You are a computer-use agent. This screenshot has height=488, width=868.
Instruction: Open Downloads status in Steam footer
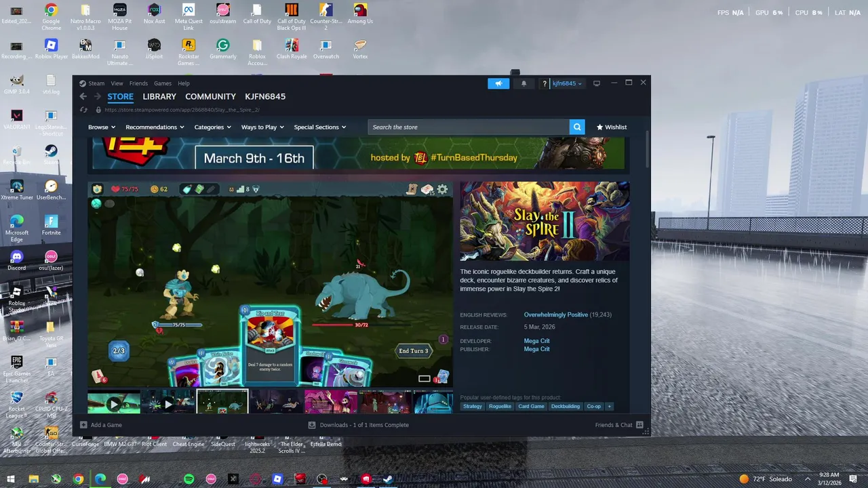359,425
